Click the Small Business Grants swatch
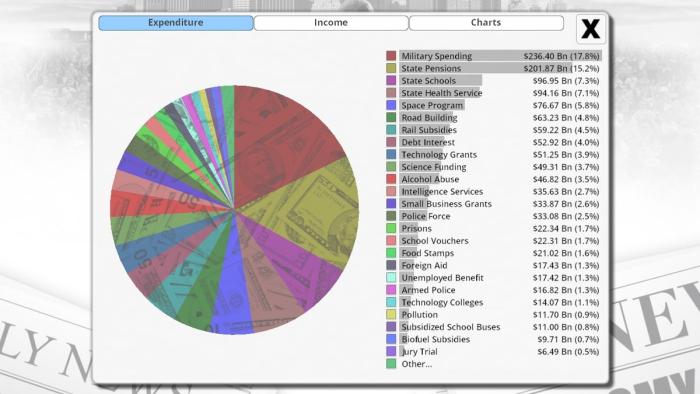The width and height of the screenshot is (700, 394). (391, 203)
